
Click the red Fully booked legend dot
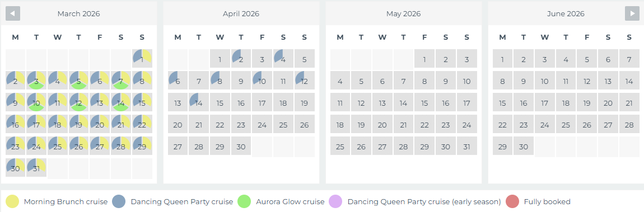click(512, 201)
